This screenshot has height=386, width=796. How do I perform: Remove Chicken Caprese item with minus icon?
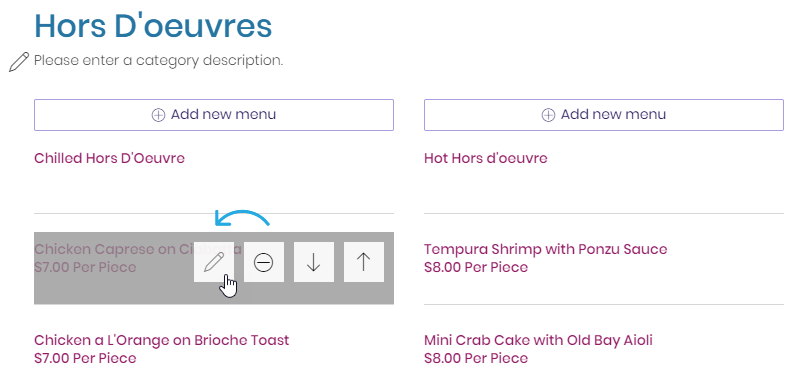coord(263,262)
